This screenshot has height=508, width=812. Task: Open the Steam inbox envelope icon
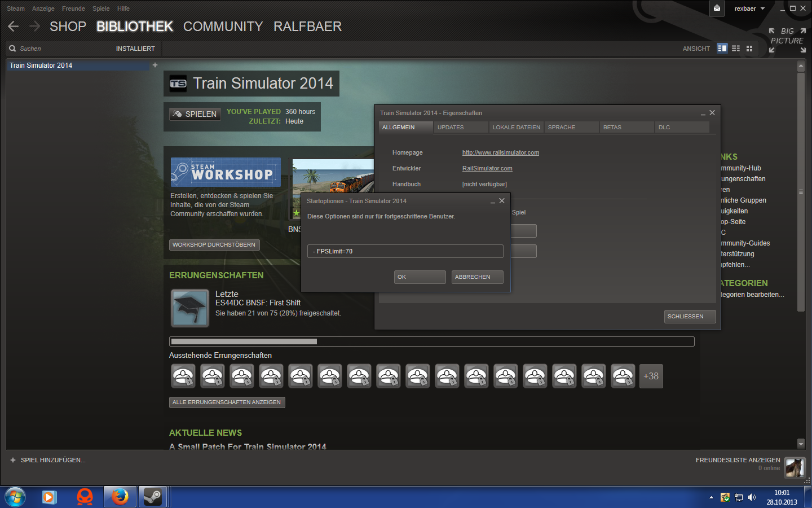pyautogui.click(x=717, y=8)
